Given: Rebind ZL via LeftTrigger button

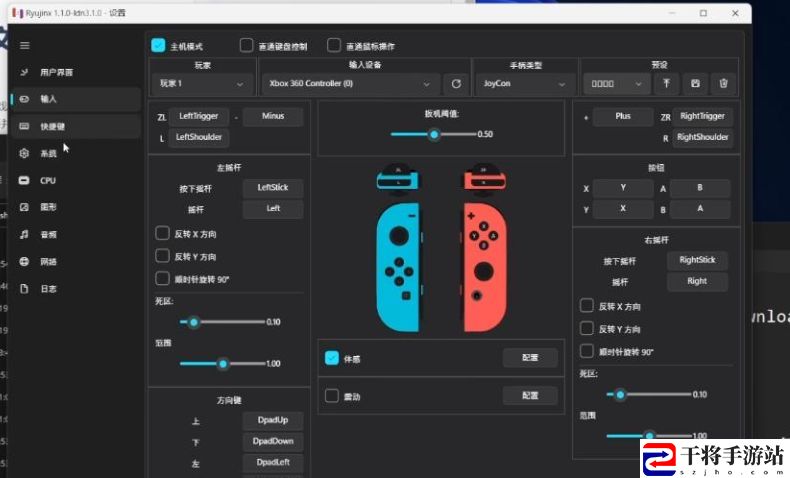Looking at the screenshot, I should point(199,116).
